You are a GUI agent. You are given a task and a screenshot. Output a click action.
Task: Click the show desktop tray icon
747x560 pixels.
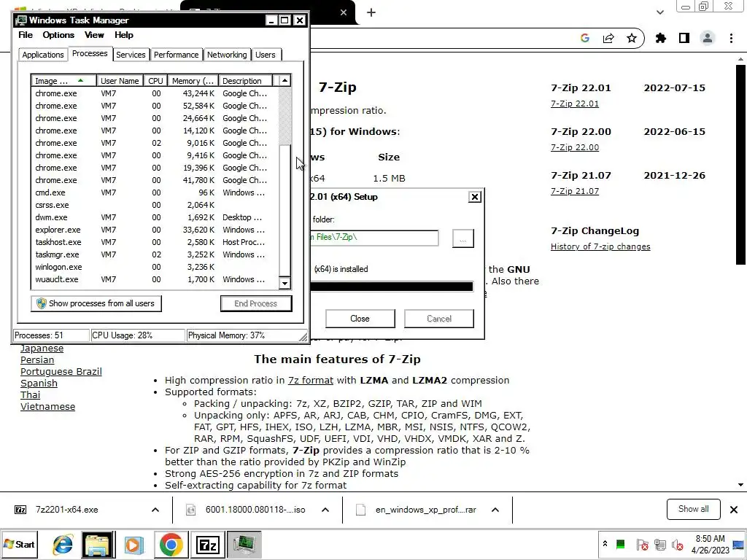coord(739,544)
